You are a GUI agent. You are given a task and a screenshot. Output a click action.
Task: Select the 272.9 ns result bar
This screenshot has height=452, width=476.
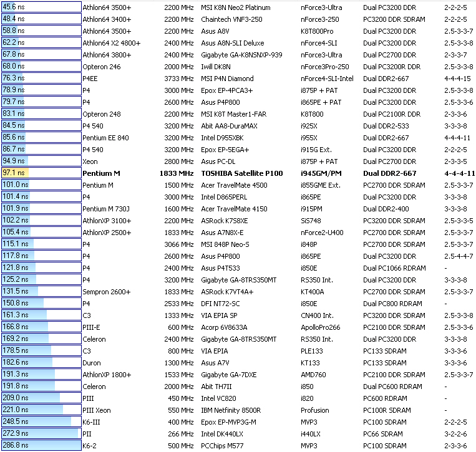point(41,433)
